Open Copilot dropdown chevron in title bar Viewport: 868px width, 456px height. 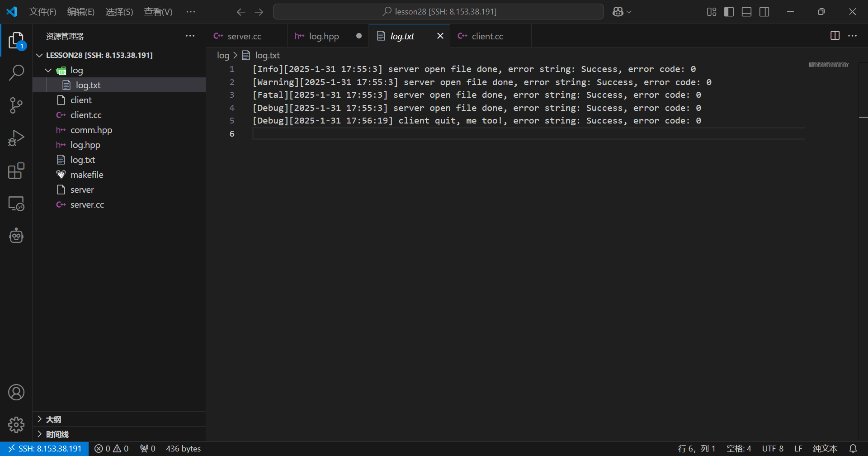click(x=629, y=12)
